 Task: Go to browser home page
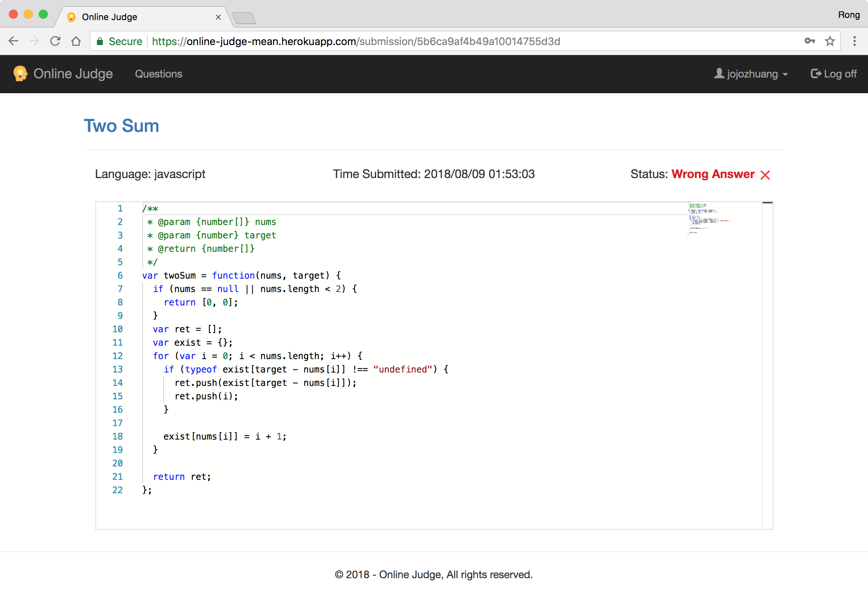pos(76,41)
